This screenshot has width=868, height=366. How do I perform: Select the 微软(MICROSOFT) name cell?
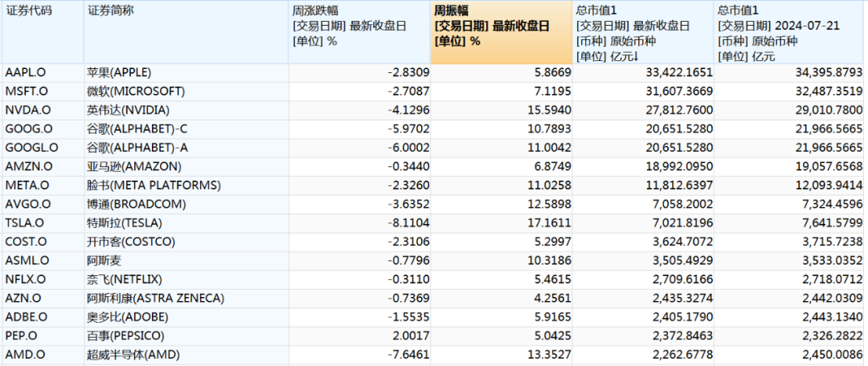(x=135, y=91)
